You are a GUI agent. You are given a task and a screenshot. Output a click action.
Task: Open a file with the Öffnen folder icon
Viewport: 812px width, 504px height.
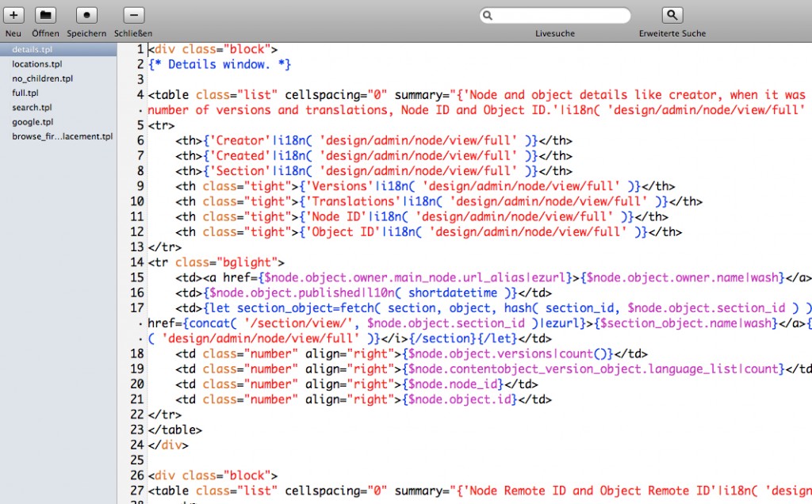45,15
